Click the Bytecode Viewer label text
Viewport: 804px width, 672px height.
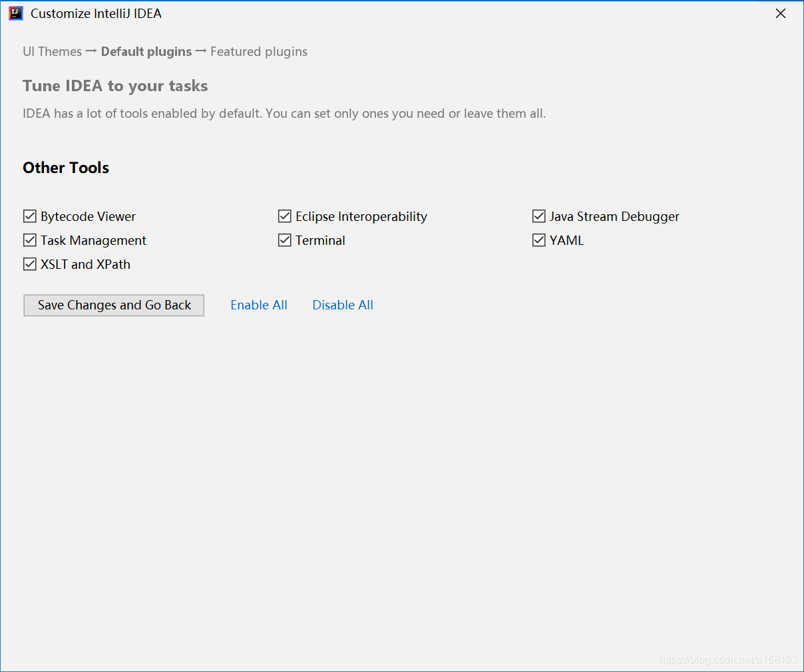pyautogui.click(x=88, y=216)
